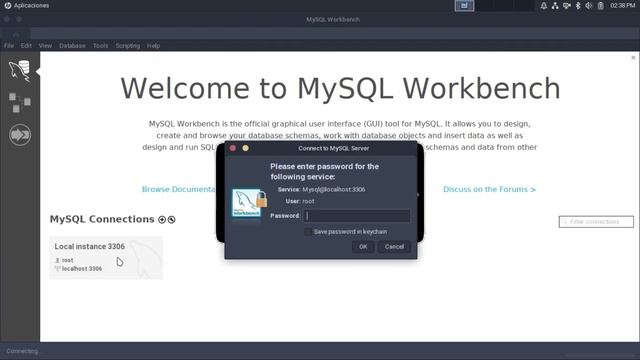Screen dimensions: 640x360
Task: Open display icon in top panel
Action: click(567, 6)
